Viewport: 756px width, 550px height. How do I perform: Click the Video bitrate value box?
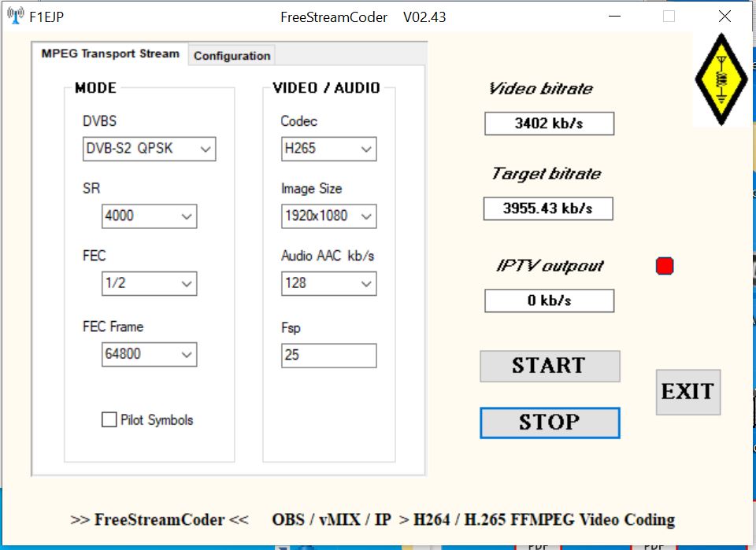pos(549,124)
